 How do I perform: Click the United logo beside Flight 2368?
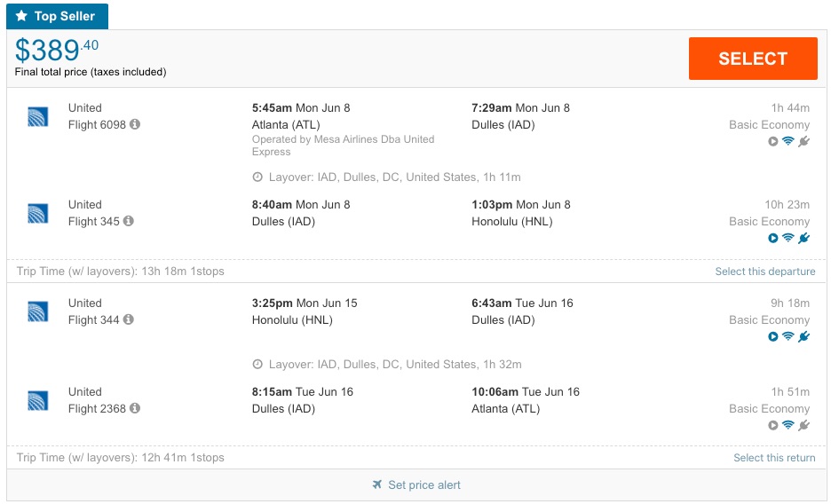pos(37,400)
